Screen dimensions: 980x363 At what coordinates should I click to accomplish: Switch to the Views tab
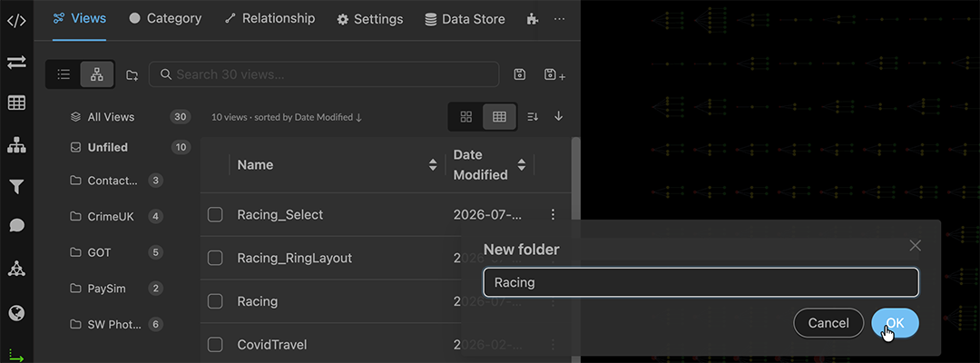pyautogui.click(x=79, y=19)
